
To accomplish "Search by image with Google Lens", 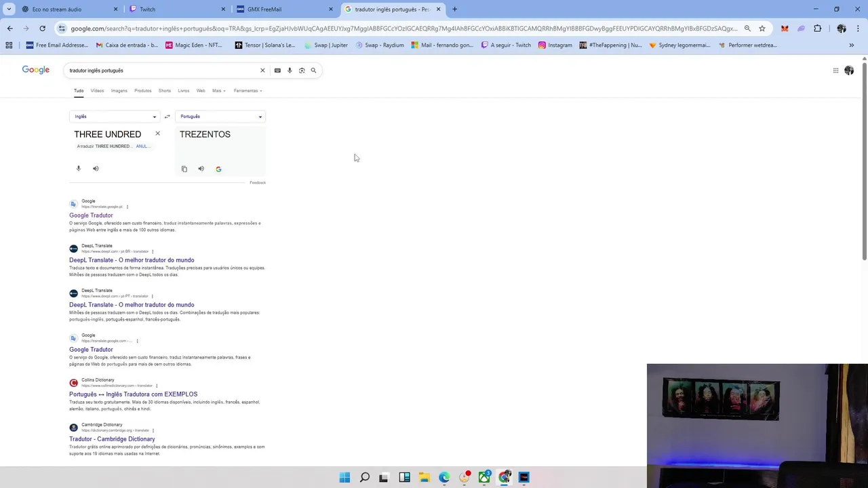I will click(302, 70).
